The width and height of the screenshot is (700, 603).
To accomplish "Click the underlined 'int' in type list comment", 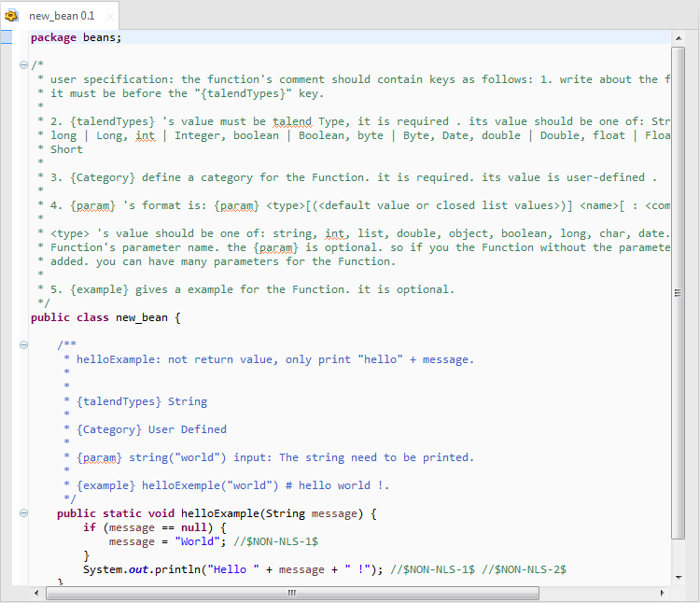I will coord(145,135).
